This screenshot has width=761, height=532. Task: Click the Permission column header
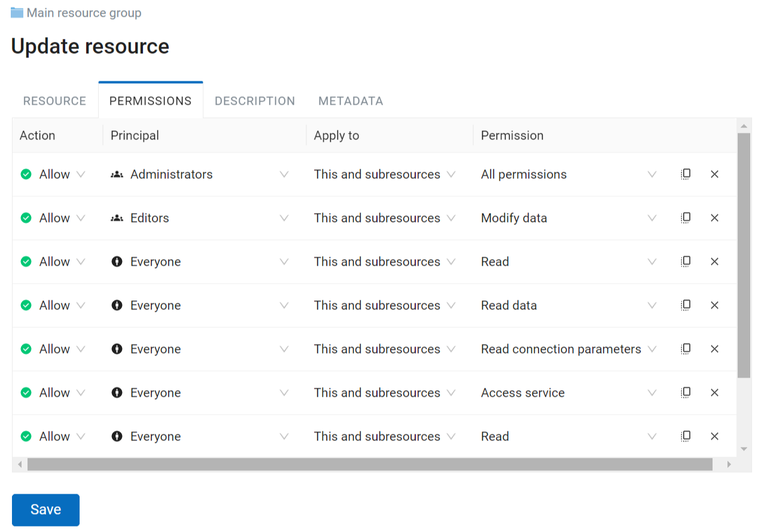tap(512, 135)
